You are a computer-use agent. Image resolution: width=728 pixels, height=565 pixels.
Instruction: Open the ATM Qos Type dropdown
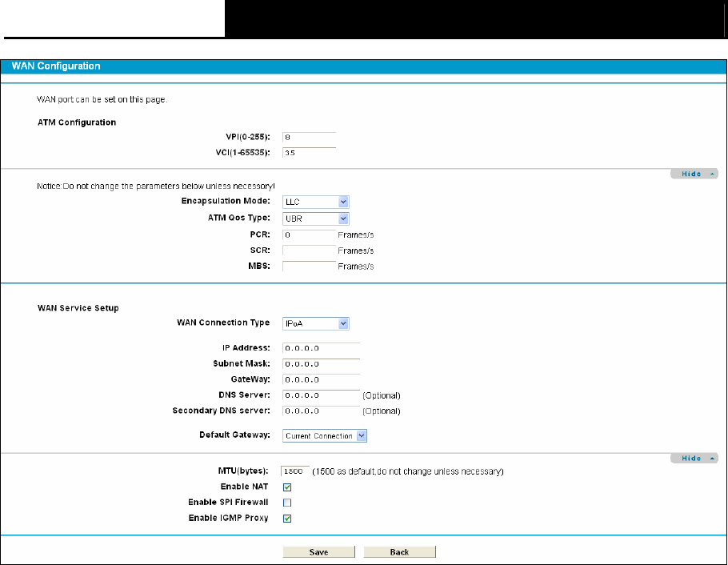315,218
